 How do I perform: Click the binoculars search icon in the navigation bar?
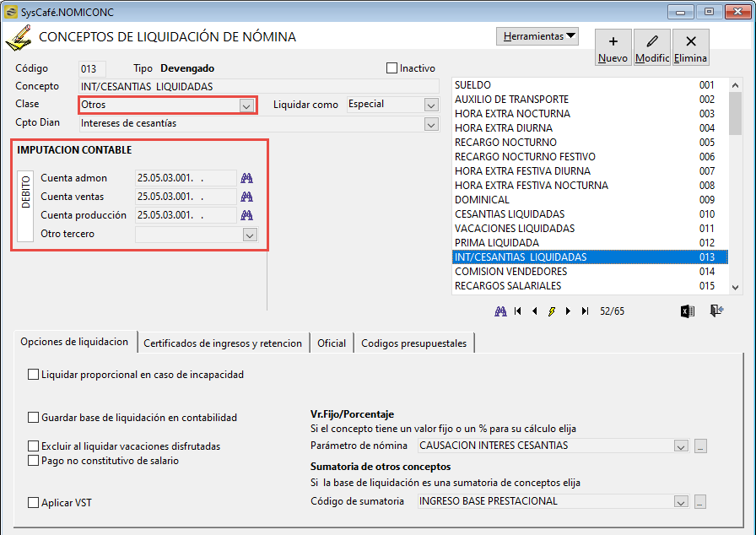coord(500,311)
